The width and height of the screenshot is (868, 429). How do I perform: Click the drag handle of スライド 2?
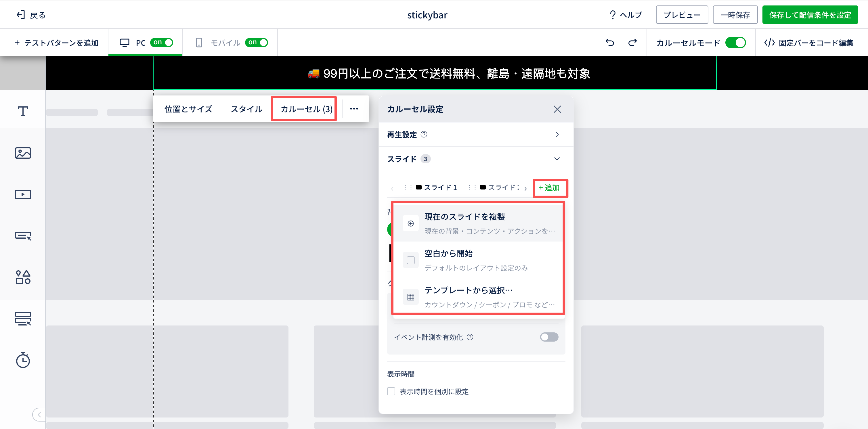coord(472,187)
